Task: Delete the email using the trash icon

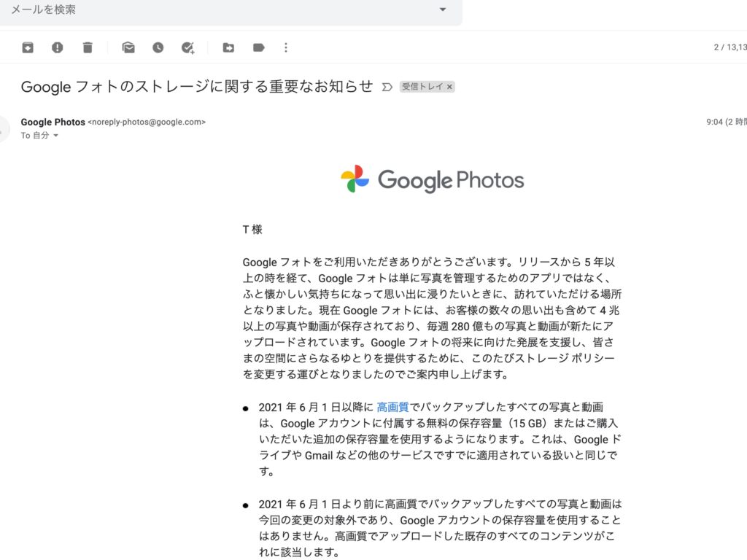Action: point(88,47)
